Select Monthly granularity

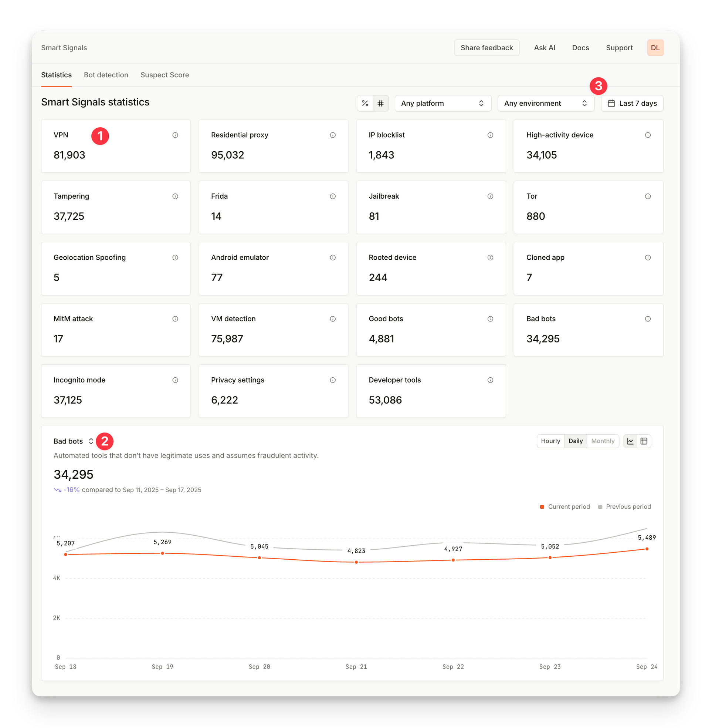[603, 441]
